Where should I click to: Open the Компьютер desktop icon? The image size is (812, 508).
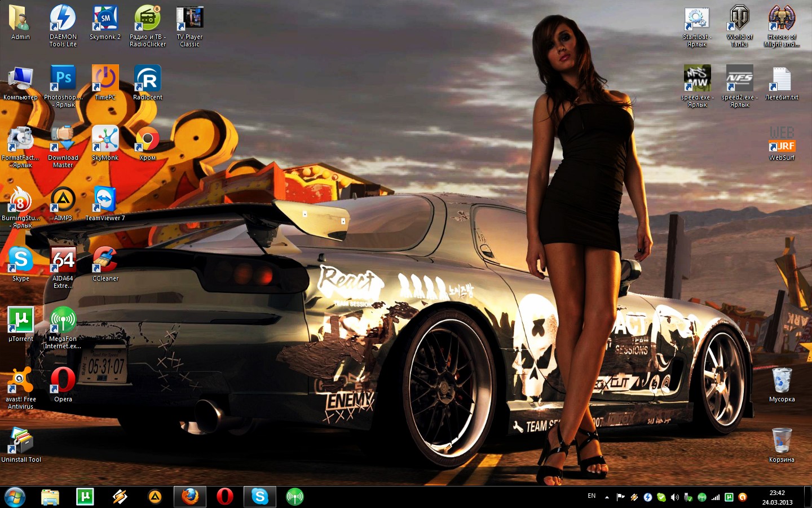coord(20,84)
